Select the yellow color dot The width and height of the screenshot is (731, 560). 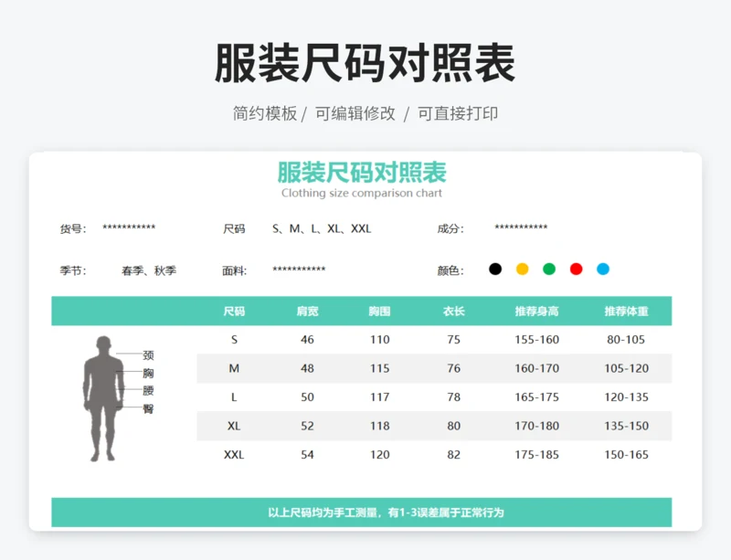click(522, 269)
